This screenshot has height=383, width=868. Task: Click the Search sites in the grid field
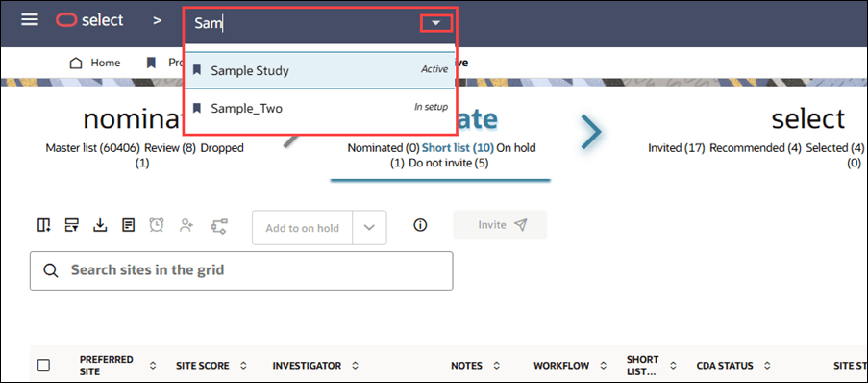click(x=241, y=270)
